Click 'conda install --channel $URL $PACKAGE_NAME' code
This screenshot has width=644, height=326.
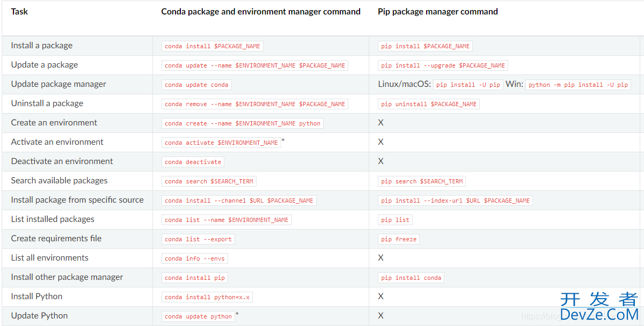(x=239, y=201)
